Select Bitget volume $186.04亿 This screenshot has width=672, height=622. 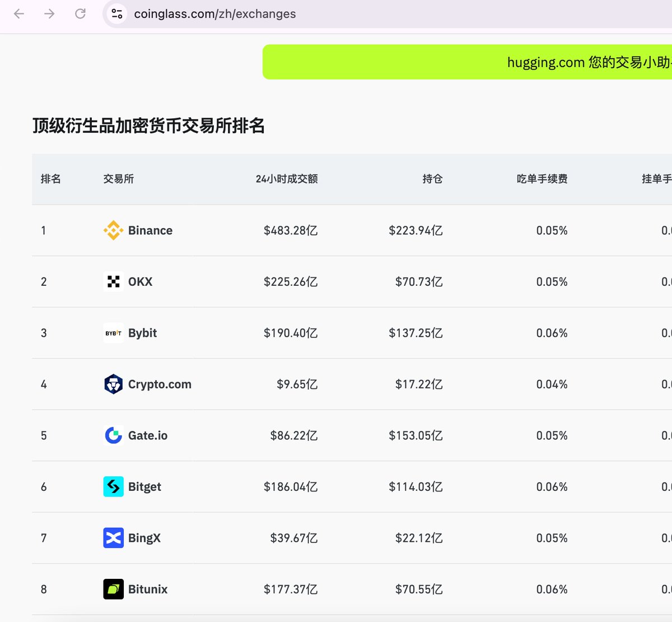(x=291, y=487)
